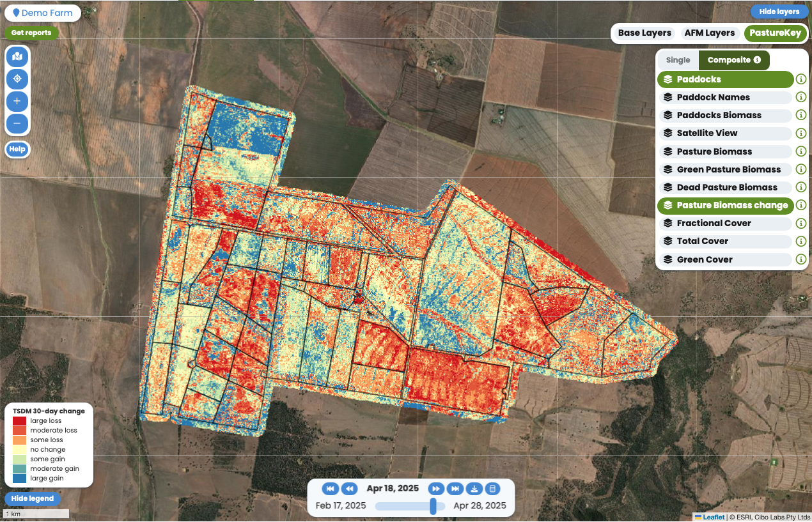Skip to the first date
This screenshot has width=812, height=522.
331,489
